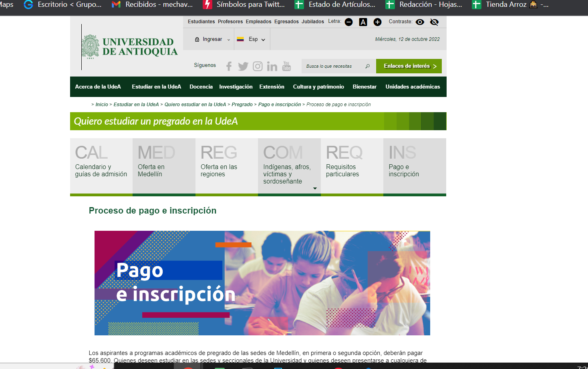The image size is (588, 369).
Task: Select the LinkedIn social icon
Action: [x=272, y=66]
